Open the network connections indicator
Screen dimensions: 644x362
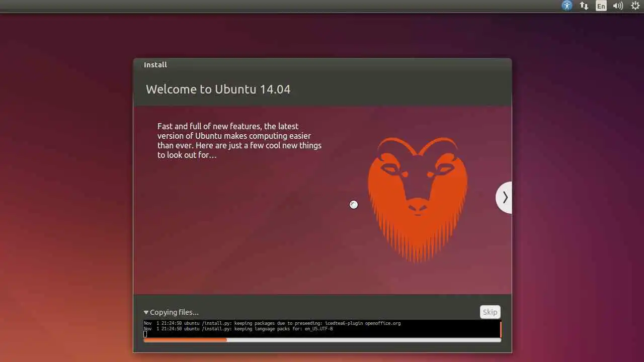pos(584,6)
